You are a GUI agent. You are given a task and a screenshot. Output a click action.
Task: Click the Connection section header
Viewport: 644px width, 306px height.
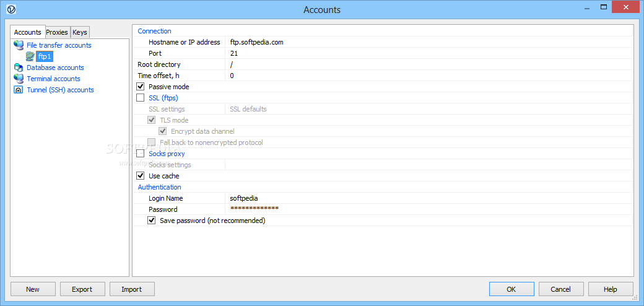coord(154,31)
